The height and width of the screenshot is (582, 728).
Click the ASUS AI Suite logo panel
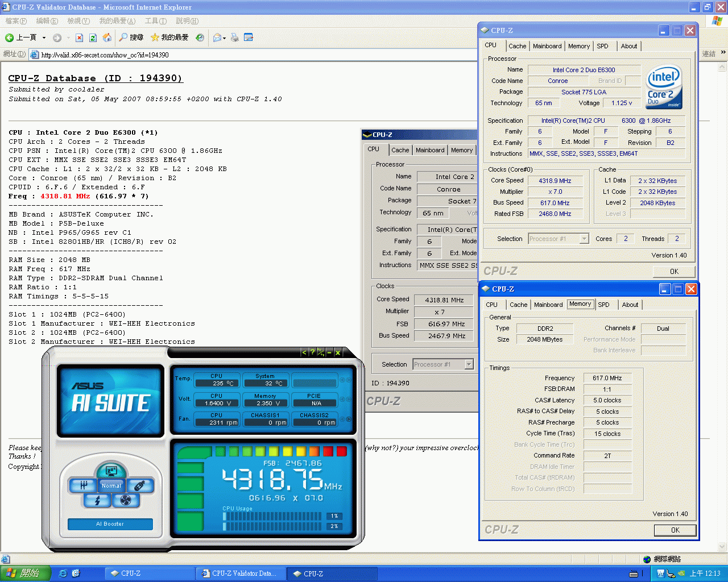coord(111,401)
